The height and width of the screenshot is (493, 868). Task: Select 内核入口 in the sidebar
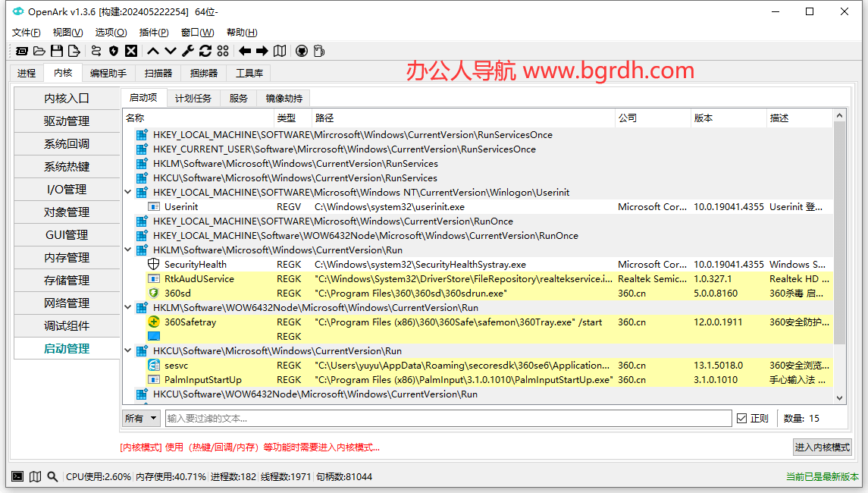(67, 98)
